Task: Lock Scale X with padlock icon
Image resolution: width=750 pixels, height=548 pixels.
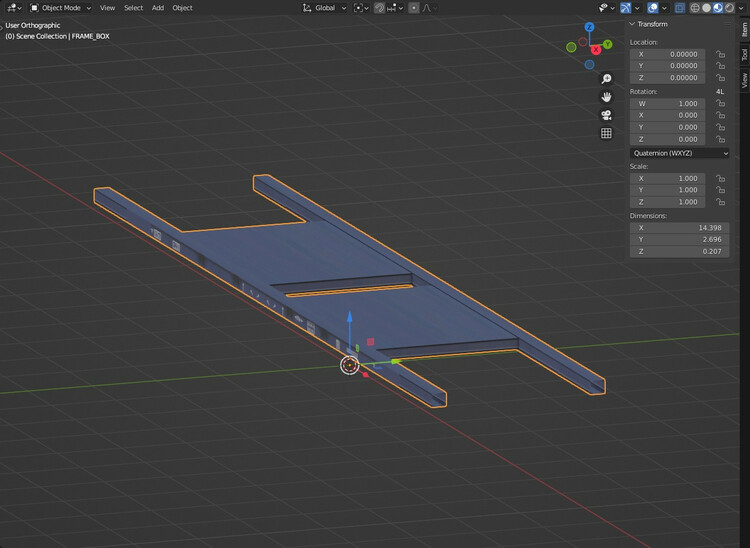Action: click(720, 178)
